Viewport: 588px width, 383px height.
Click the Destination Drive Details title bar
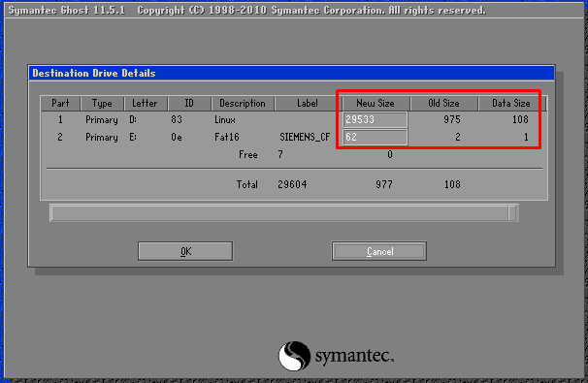coord(291,73)
